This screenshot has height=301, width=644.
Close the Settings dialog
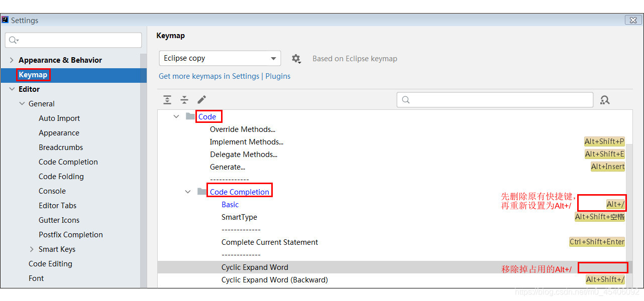(x=633, y=20)
